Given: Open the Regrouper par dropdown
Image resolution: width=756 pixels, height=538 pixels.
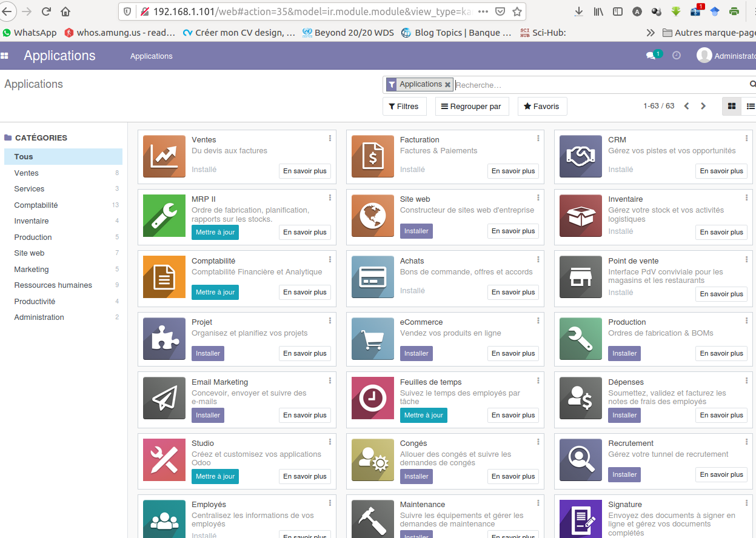Looking at the screenshot, I should pos(472,106).
